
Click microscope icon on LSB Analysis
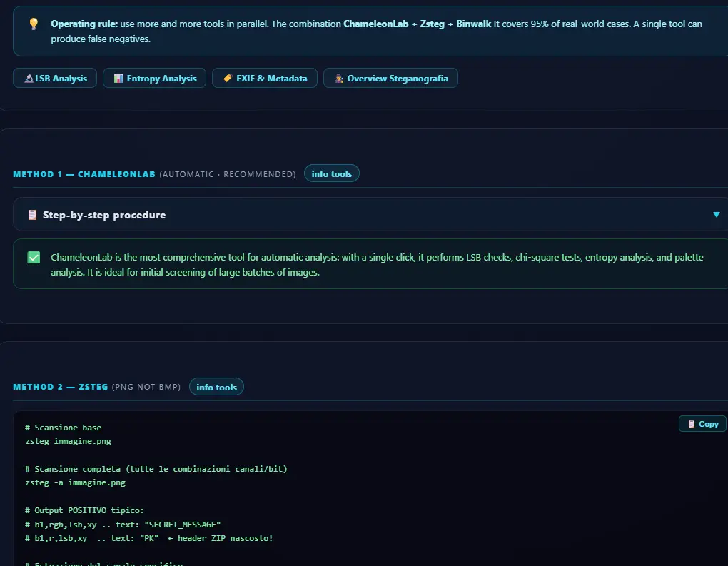(29, 78)
